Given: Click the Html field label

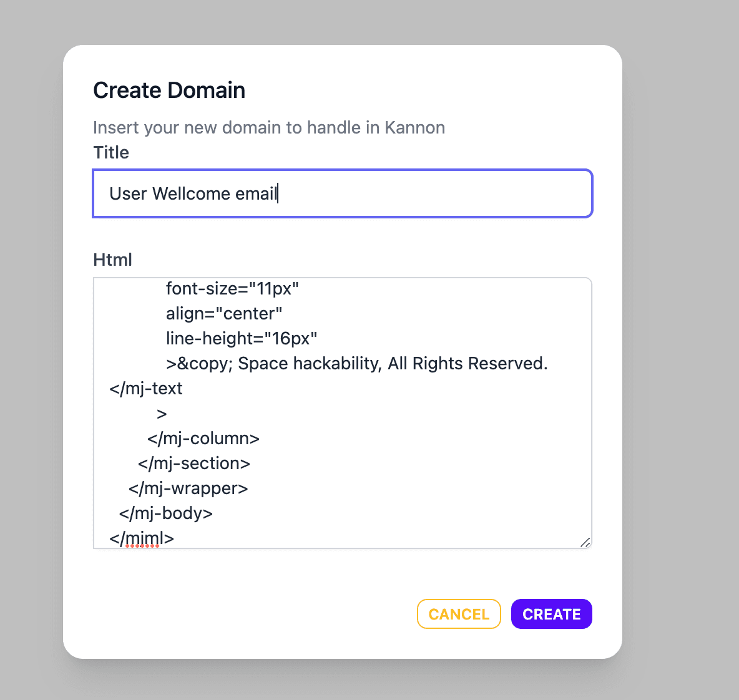Looking at the screenshot, I should pos(112,260).
